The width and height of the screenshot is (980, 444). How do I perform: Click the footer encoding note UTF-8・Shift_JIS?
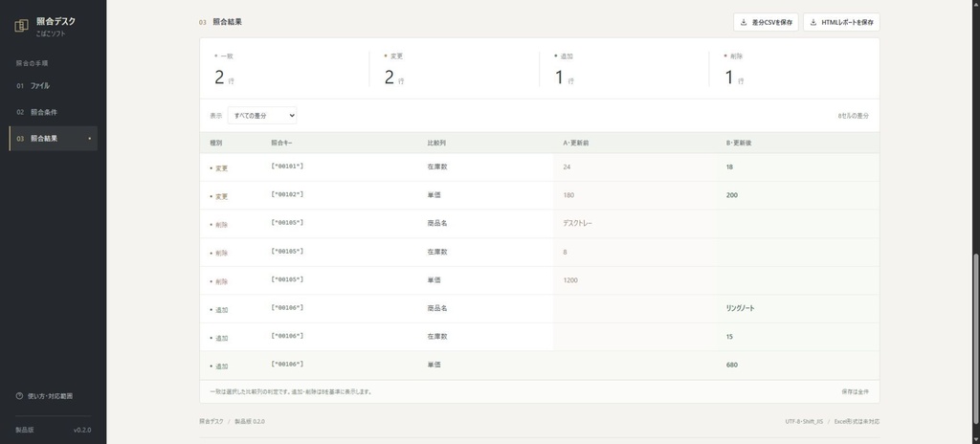[x=804, y=421]
